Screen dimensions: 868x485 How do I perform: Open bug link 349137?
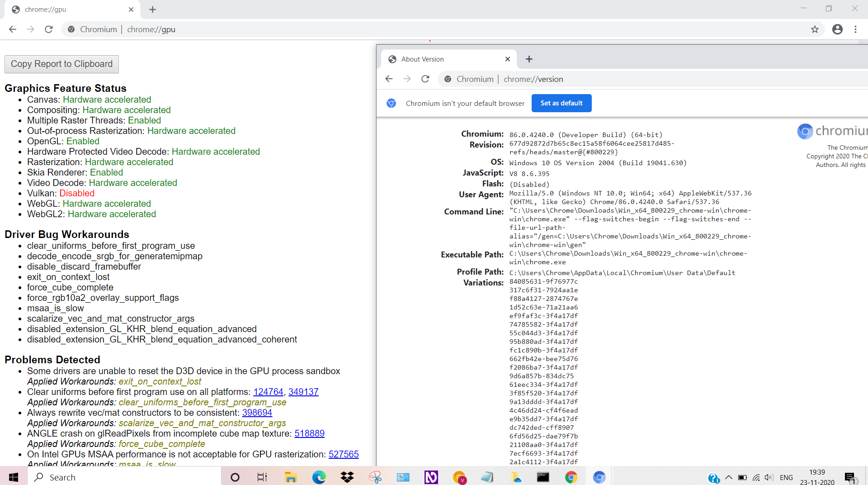tap(303, 392)
